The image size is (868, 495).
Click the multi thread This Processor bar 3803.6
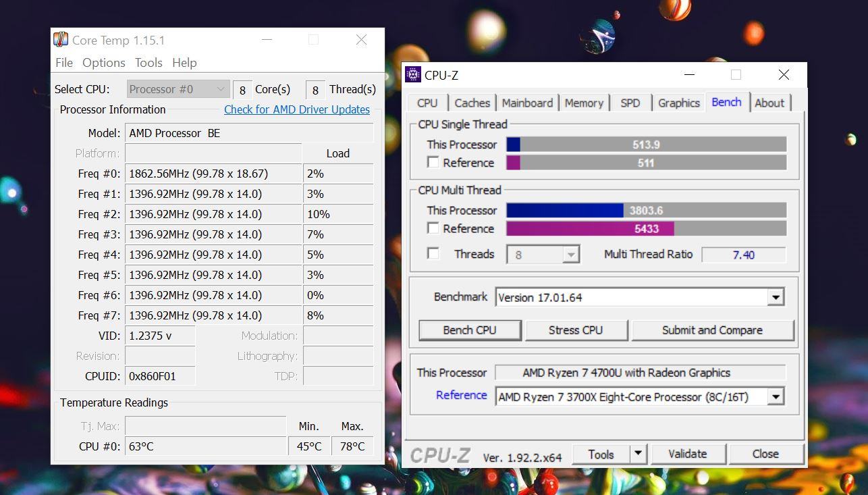point(646,211)
